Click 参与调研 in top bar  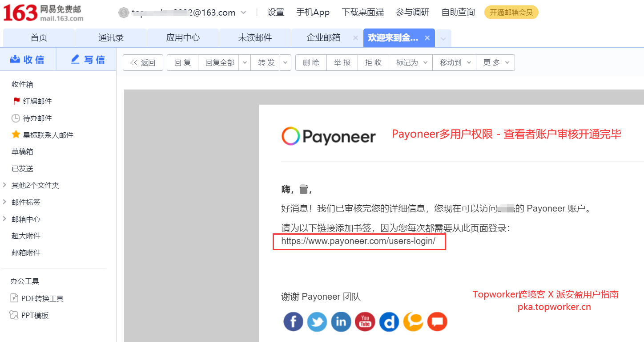(x=413, y=12)
